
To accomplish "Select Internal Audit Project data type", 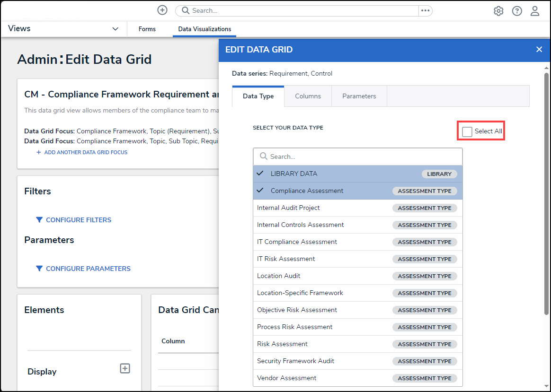I will point(288,208).
